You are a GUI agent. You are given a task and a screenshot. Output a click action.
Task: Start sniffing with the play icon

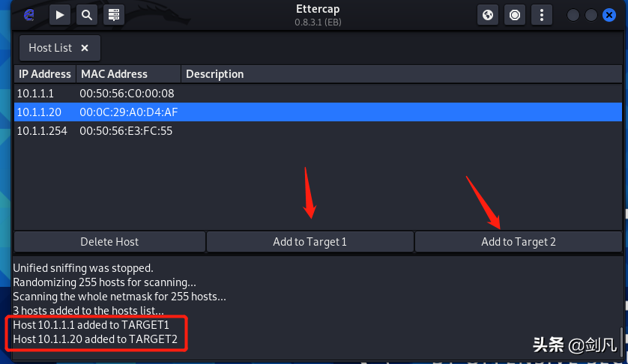60,15
